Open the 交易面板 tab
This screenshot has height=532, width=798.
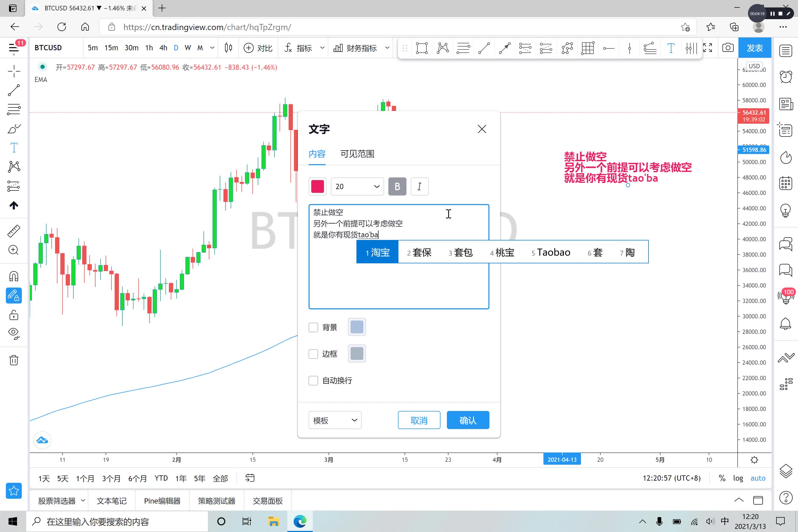click(268, 500)
